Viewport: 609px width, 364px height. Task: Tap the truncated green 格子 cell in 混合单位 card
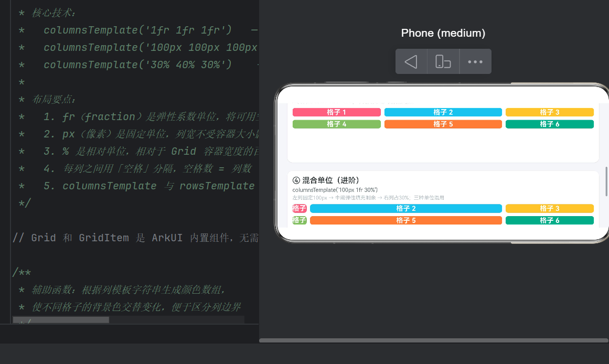click(x=300, y=221)
